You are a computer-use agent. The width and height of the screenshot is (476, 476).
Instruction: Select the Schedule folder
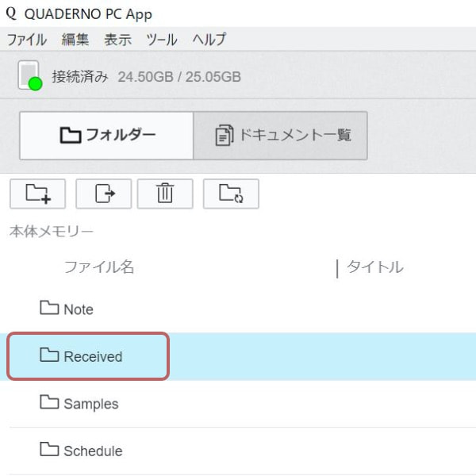coord(92,451)
